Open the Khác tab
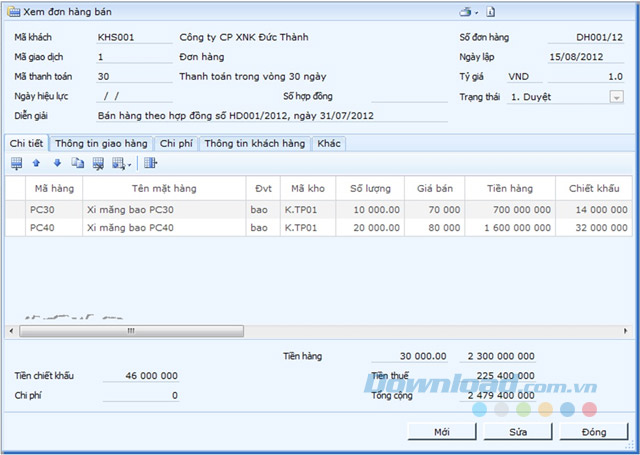This screenshot has width=640, height=455. point(329,144)
